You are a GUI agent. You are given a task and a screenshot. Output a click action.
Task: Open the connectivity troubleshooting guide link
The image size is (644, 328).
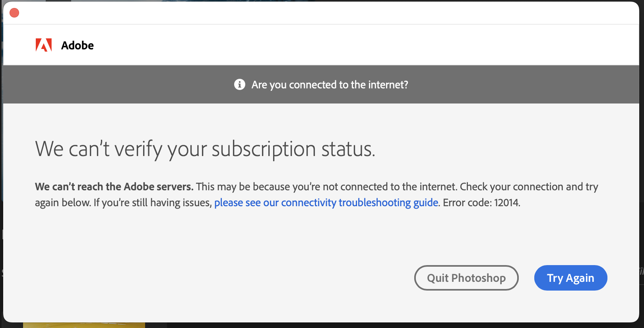point(326,203)
